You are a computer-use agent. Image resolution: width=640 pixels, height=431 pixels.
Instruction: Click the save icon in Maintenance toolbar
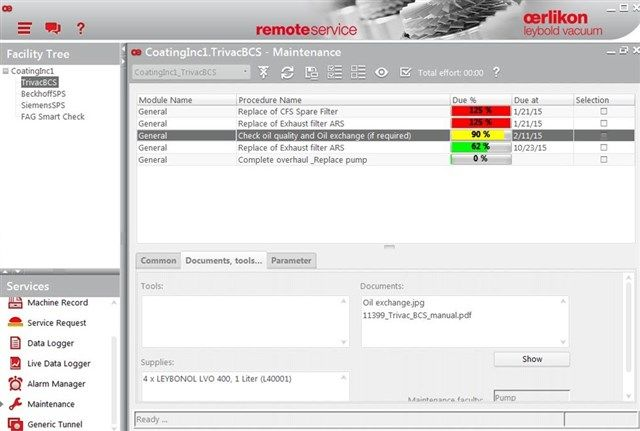[x=311, y=73]
